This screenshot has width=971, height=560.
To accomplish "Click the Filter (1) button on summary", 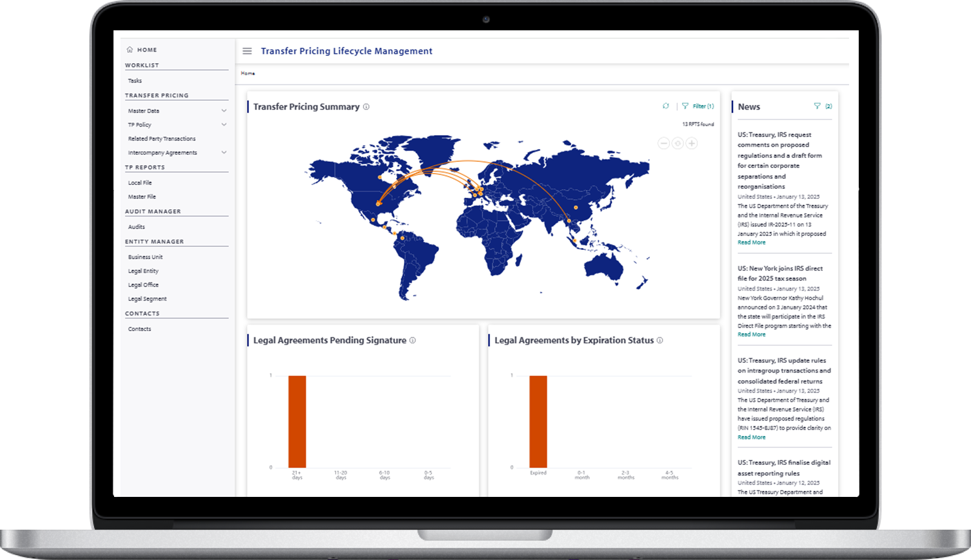I will pyautogui.click(x=699, y=106).
